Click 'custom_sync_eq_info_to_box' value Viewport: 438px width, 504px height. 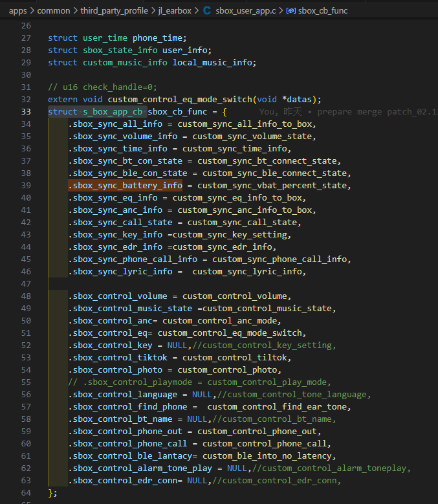point(237,198)
